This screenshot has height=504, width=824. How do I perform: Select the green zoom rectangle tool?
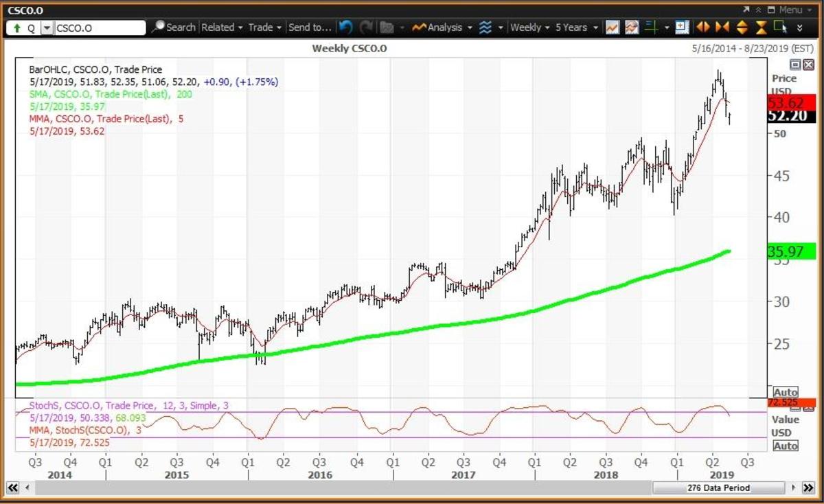pos(779,27)
